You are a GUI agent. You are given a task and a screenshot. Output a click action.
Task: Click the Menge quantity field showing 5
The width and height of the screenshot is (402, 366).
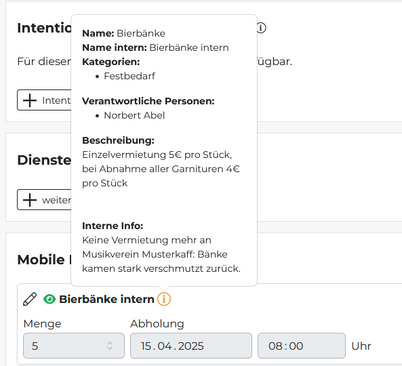pyautogui.click(x=74, y=346)
